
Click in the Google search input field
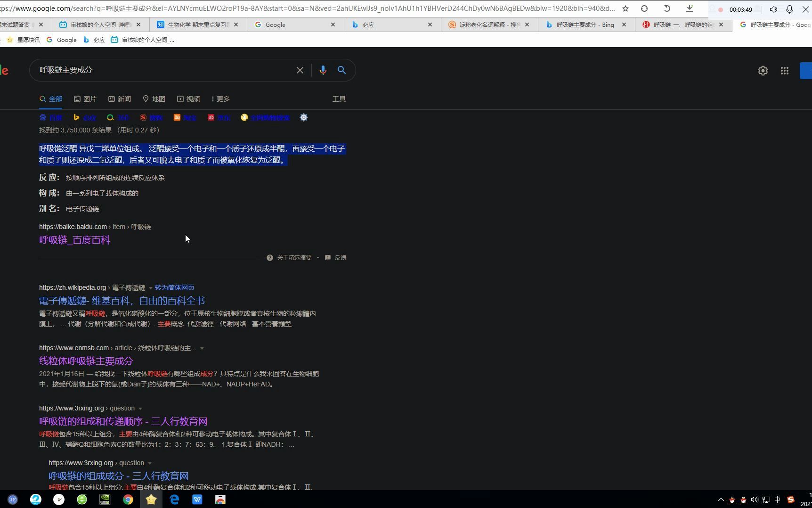[162, 70]
